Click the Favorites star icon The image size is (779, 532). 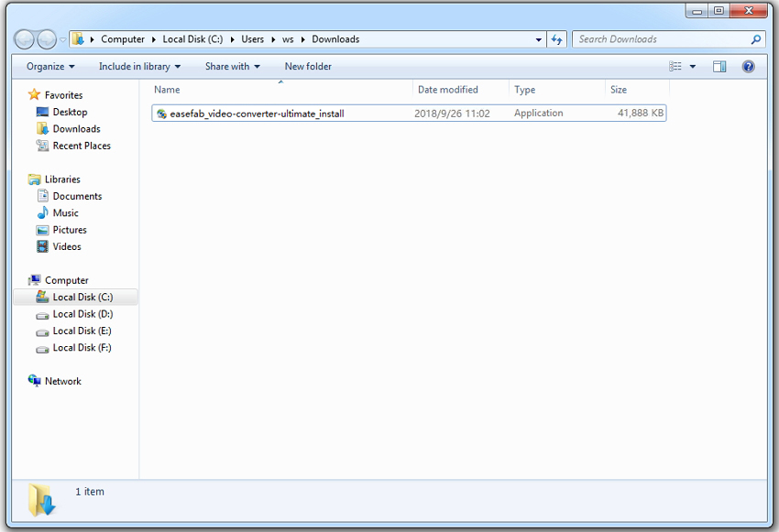pyautogui.click(x=34, y=94)
